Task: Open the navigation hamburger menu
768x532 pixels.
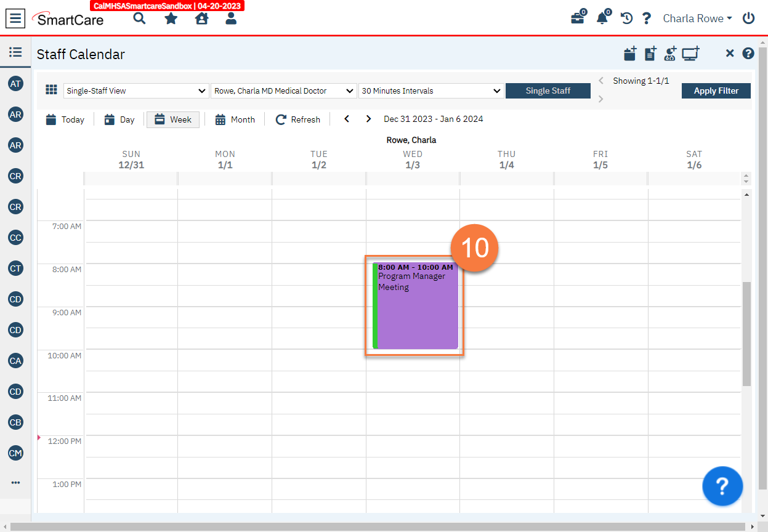Action: pos(15,18)
